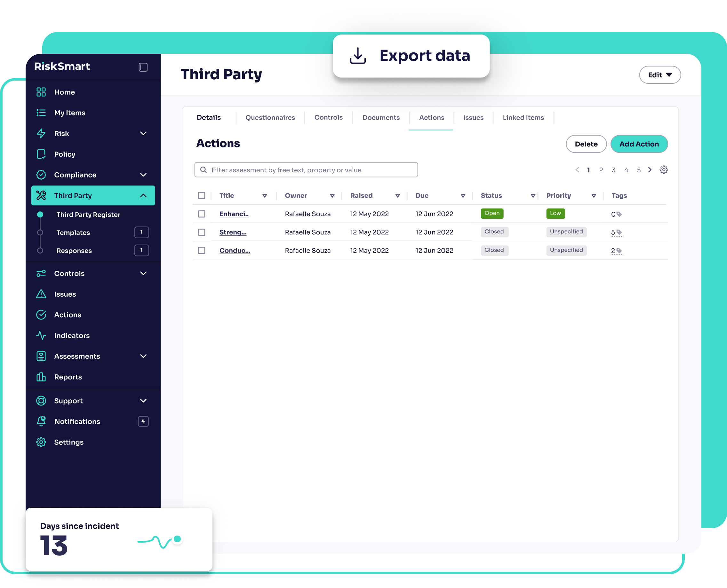
Task: Click the filter assessment search field
Action: click(x=306, y=170)
